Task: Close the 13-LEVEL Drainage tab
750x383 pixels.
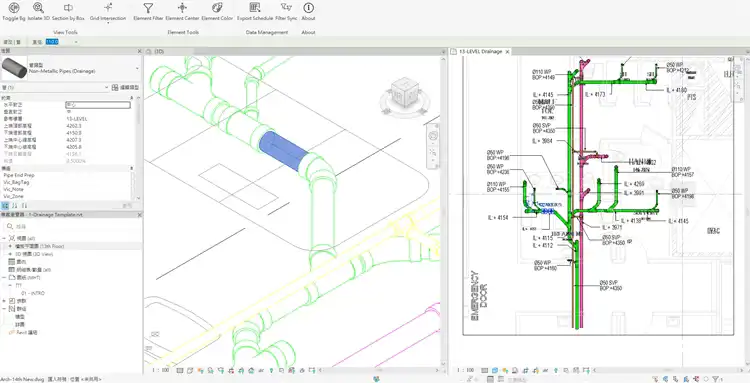Action: (507, 51)
